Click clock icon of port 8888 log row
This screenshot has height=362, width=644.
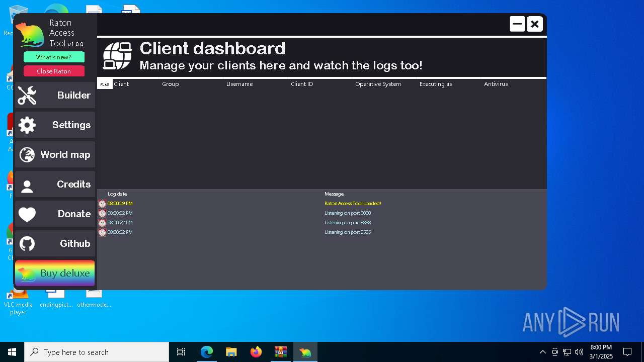pyautogui.click(x=102, y=223)
